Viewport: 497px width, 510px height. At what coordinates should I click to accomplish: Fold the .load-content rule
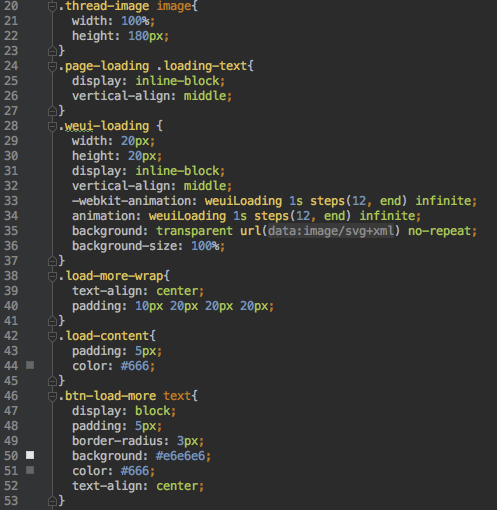pos(52,336)
